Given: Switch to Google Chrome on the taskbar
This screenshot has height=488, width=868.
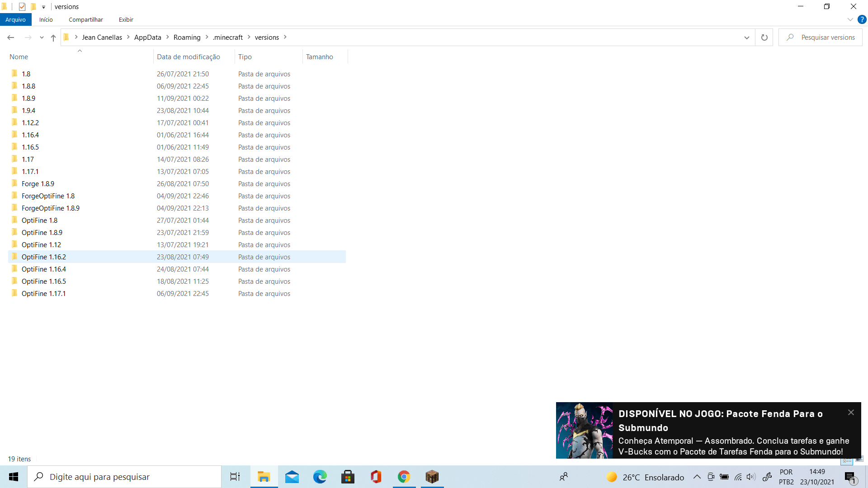Looking at the screenshot, I should [x=404, y=477].
